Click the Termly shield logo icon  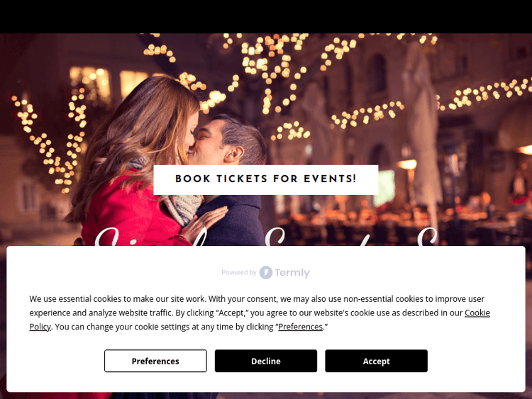point(266,273)
